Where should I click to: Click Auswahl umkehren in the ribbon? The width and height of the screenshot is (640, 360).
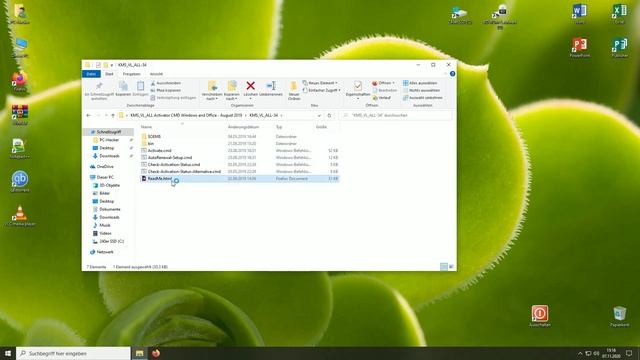[422, 98]
